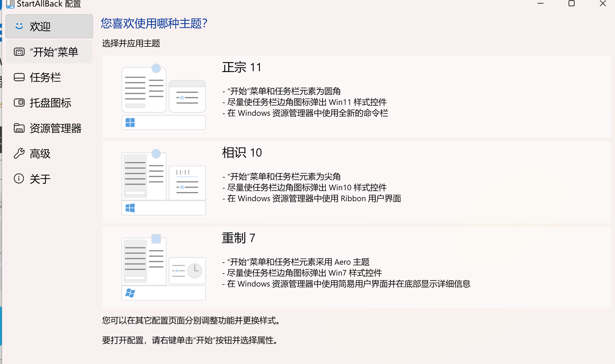
Task: Click the tray icon beside 托盘图标
Action: point(19,103)
